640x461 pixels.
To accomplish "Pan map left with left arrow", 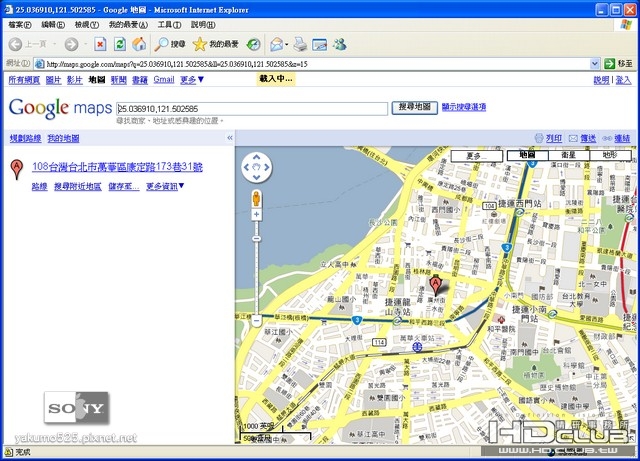I will click(246, 167).
